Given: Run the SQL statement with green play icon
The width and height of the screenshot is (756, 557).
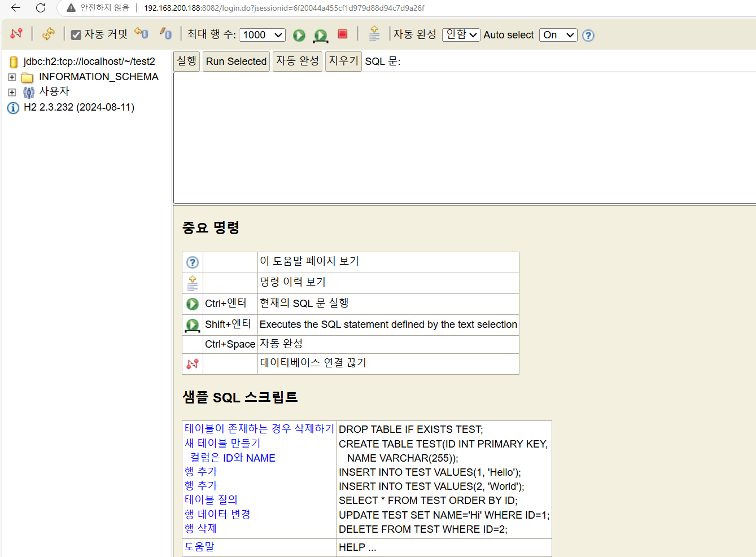Looking at the screenshot, I should (x=299, y=36).
